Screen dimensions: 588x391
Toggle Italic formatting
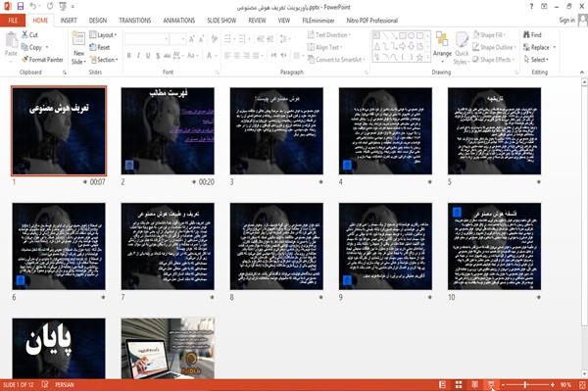coord(138,56)
